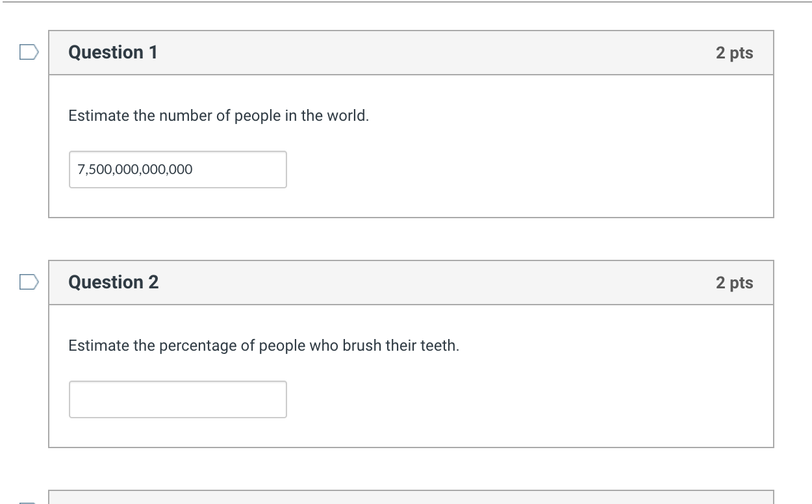Select the world population answer field
This screenshot has height=504, width=812.
178,170
